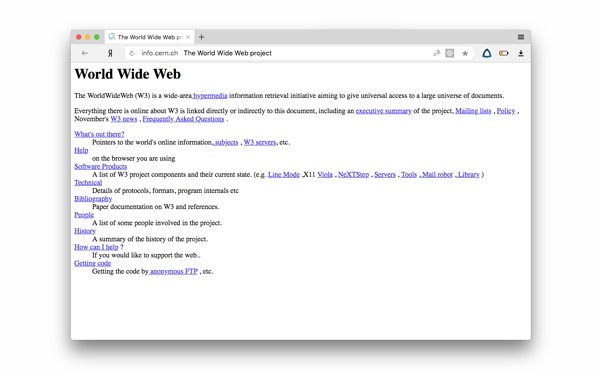The width and height of the screenshot is (600, 375).
Task: Follow the Library link
Action: click(x=468, y=174)
